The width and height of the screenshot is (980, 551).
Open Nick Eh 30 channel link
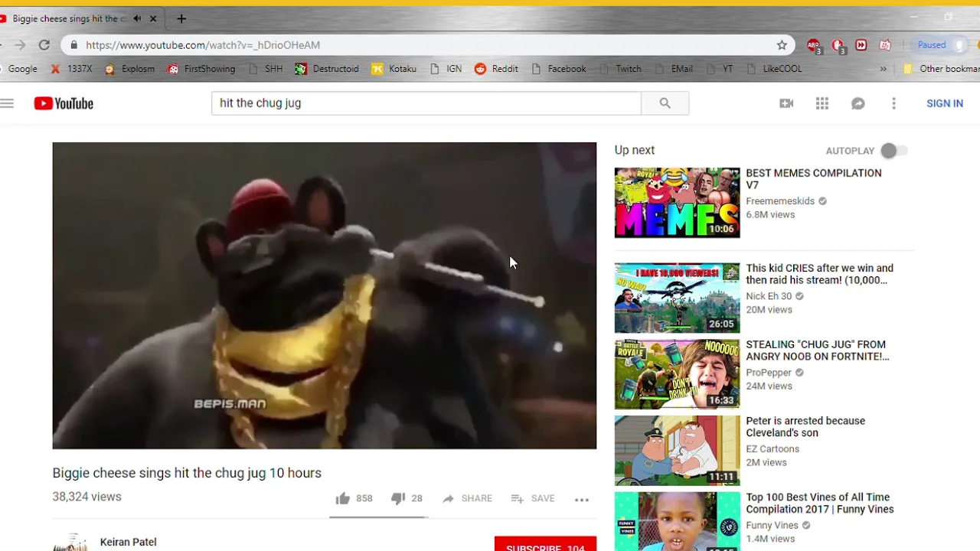[769, 296]
